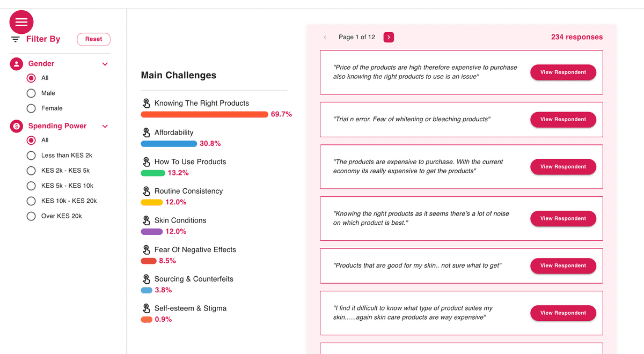This screenshot has width=644, height=354.
Task: Click the filter lines icon
Action: click(x=16, y=39)
